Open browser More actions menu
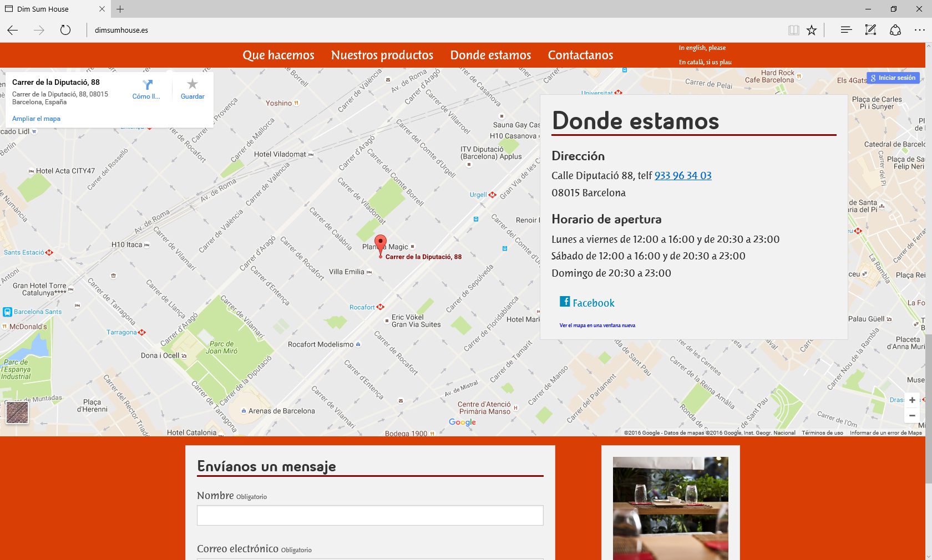This screenshot has width=932, height=560. click(920, 30)
